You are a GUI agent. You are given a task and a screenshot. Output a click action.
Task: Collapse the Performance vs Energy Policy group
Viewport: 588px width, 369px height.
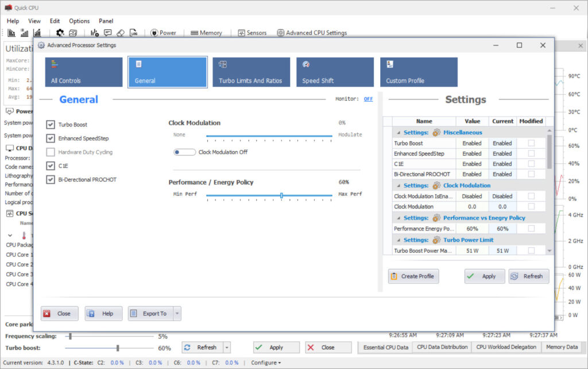[399, 218]
